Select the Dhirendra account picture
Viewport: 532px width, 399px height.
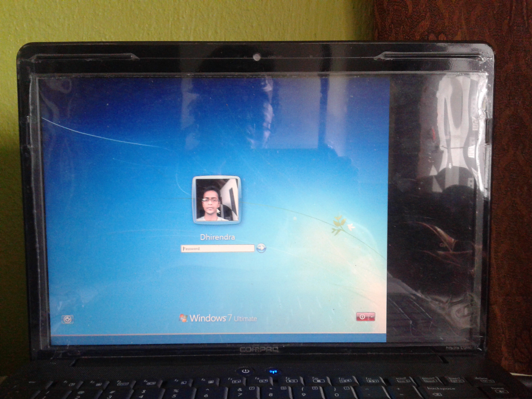click(x=217, y=200)
